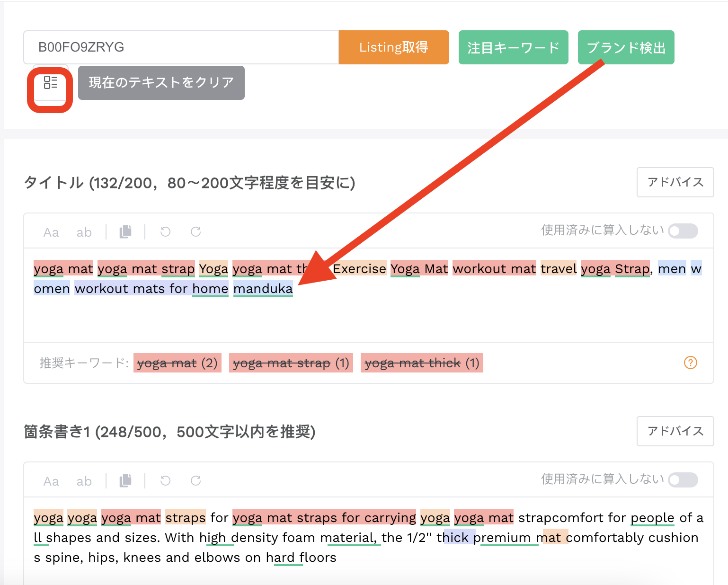The image size is (728, 585).
Task: Click 'hard floors' in bullet 1 text
Action: (x=301, y=558)
